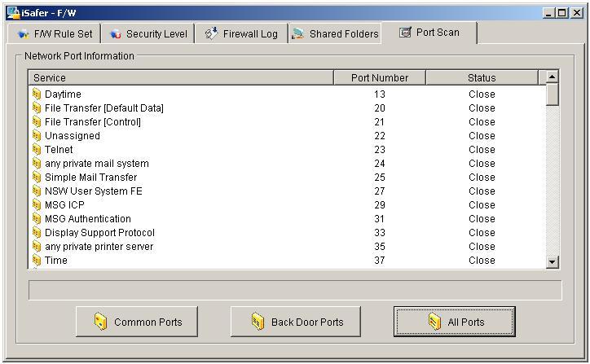Screen dimensions: 590x364
Task: Click the Daytime row icon
Action: (x=37, y=94)
